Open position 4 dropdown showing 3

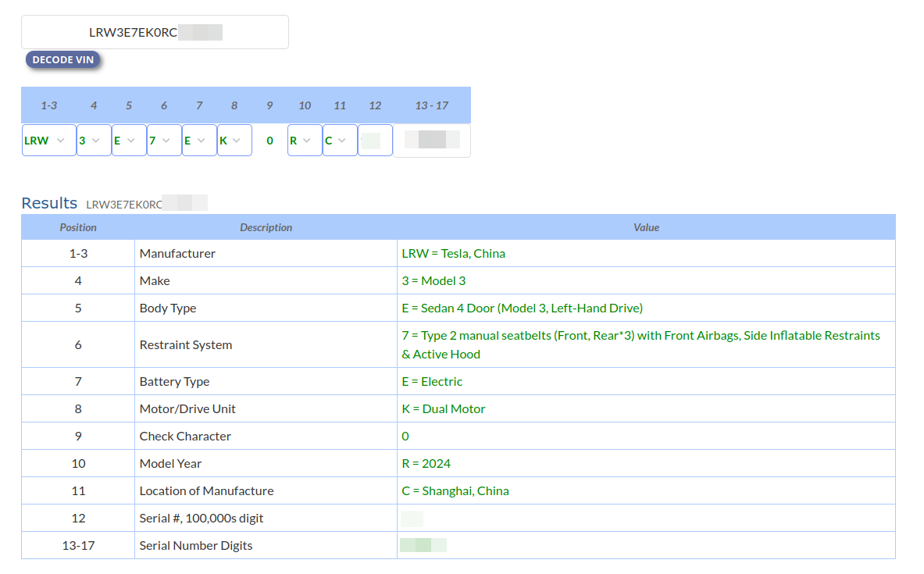(x=94, y=141)
